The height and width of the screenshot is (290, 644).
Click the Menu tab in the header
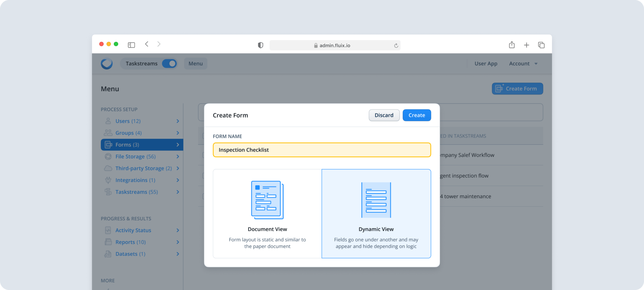(x=195, y=63)
